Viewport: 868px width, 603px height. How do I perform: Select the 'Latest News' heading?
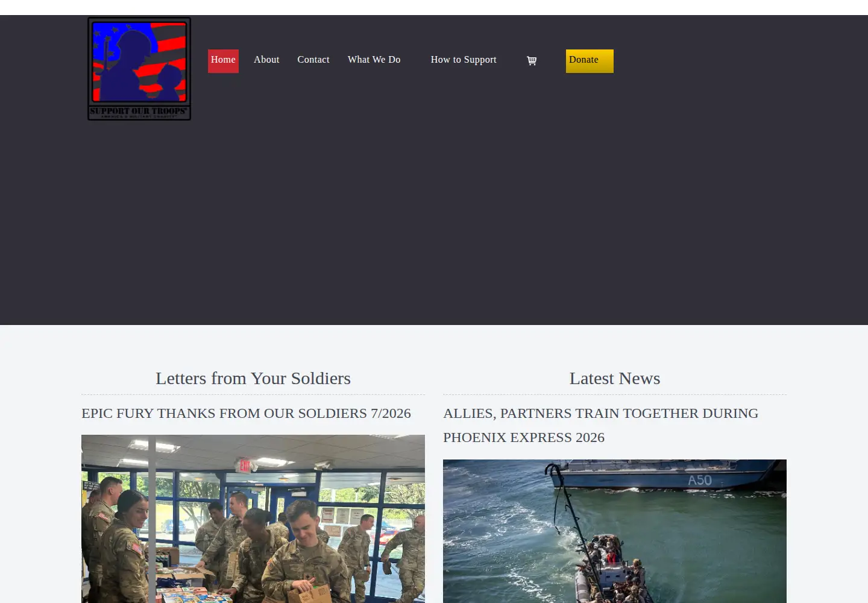click(615, 378)
